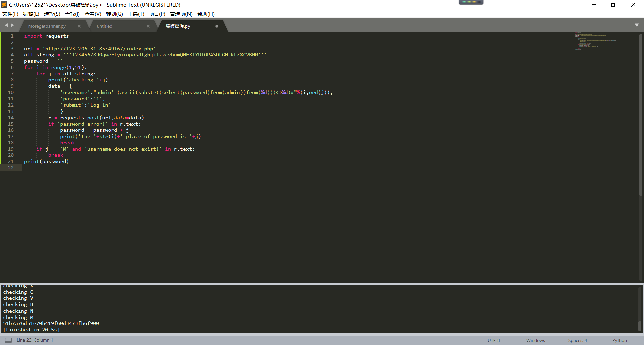The width and height of the screenshot is (644, 345).
Task: Click the Line 22, Column 1 status display
Action: point(35,340)
